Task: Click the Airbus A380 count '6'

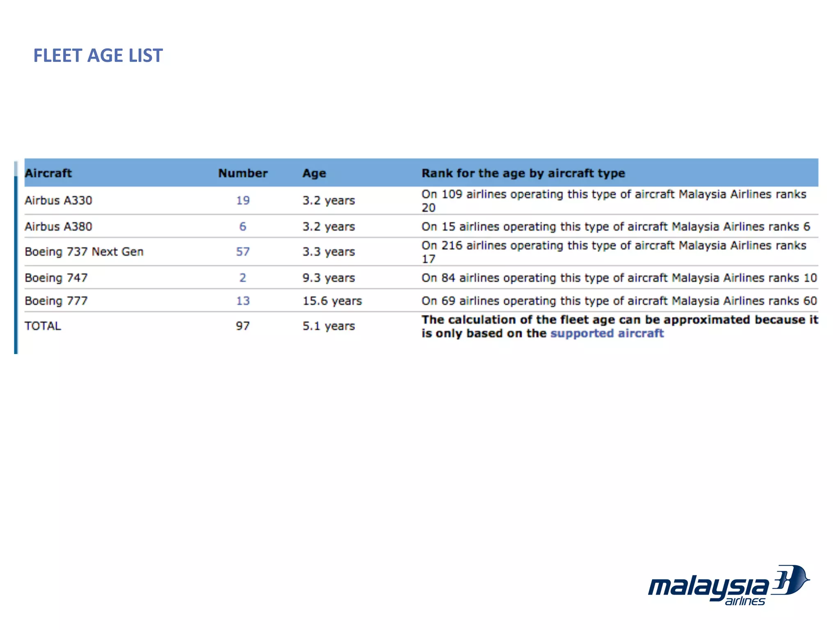Action: [243, 226]
